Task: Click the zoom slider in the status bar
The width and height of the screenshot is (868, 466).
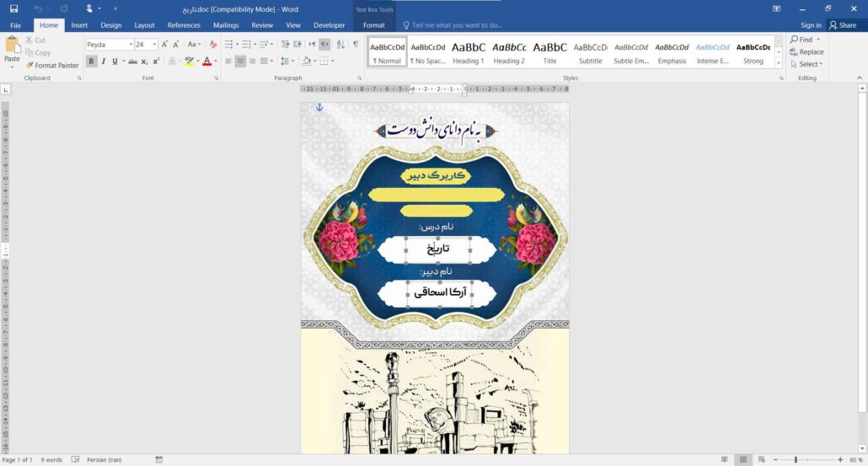Action: tap(796, 459)
